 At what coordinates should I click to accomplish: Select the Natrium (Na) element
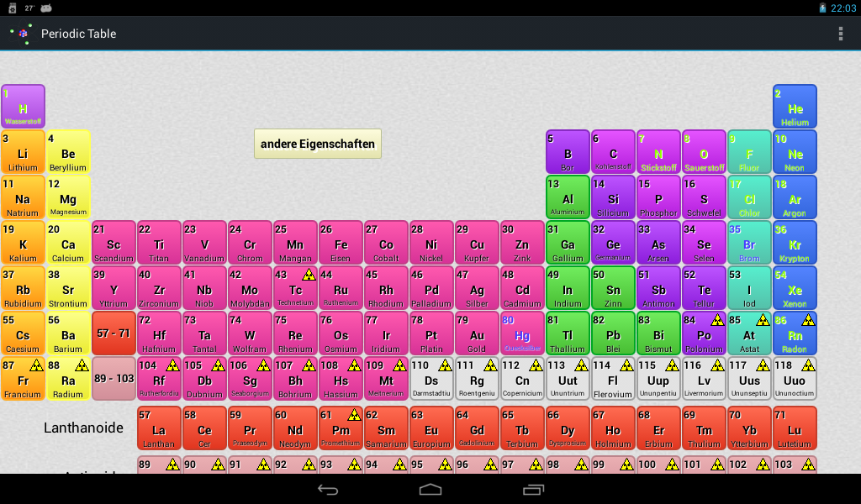pos(23,197)
